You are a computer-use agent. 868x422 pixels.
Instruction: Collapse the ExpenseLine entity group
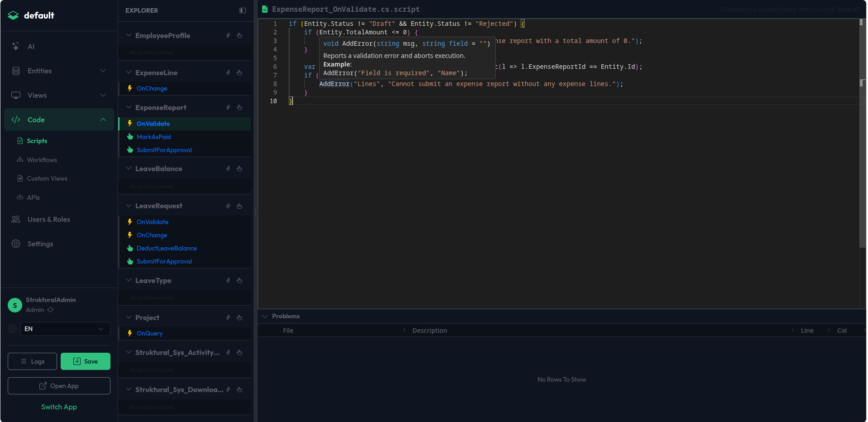[129, 72]
